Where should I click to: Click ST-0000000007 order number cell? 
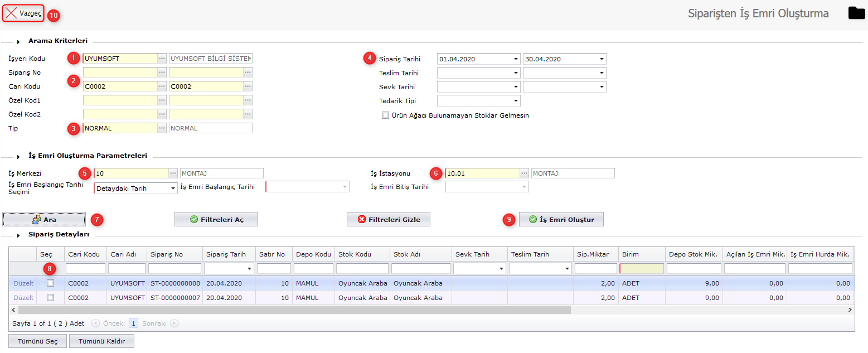pyautogui.click(x=175, y=298)
